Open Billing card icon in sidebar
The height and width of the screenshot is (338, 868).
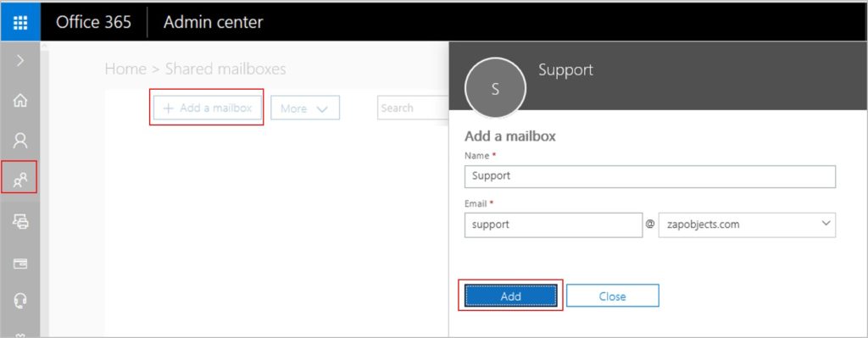20,263
